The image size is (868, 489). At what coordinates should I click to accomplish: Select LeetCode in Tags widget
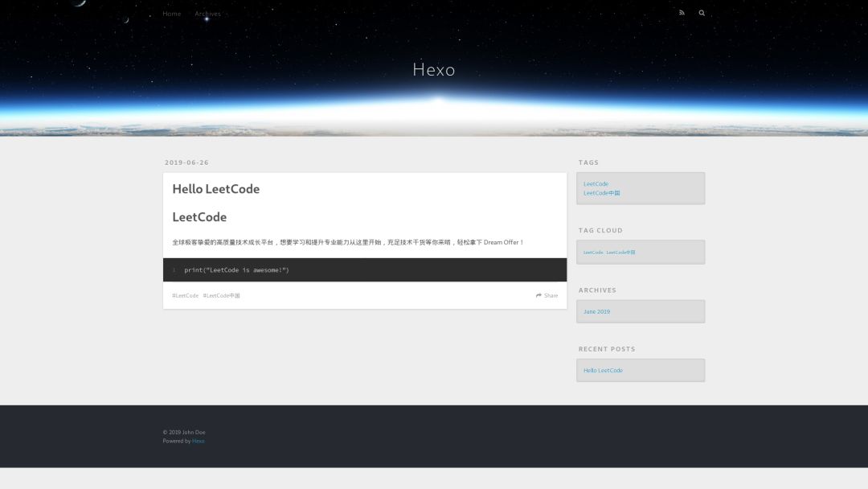pos(596,184)
